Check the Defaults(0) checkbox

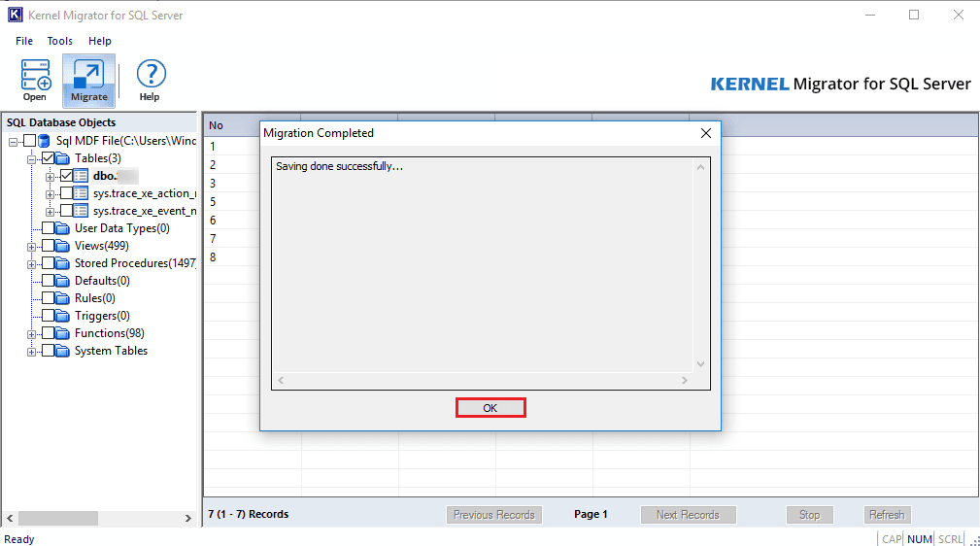(49, 281)
